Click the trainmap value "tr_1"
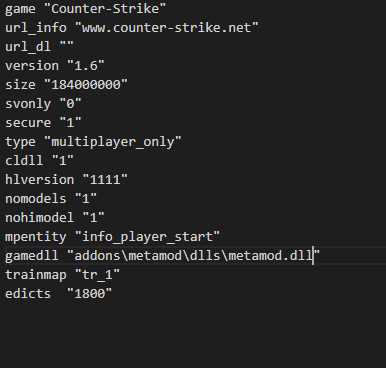Viewport: 386px width, 368px height. point(97,275)
